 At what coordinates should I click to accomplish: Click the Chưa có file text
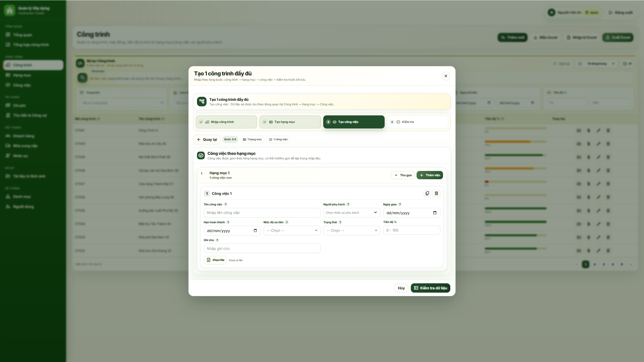coord(236,260)
